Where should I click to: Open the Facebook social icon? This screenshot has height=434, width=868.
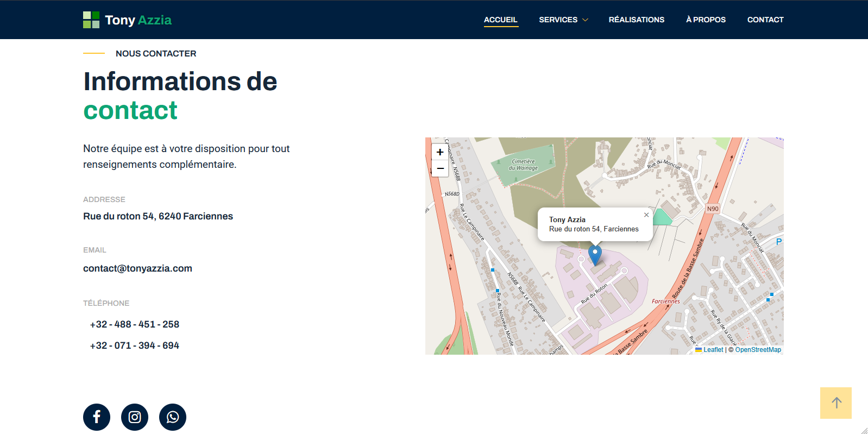(x=97, y=417)
